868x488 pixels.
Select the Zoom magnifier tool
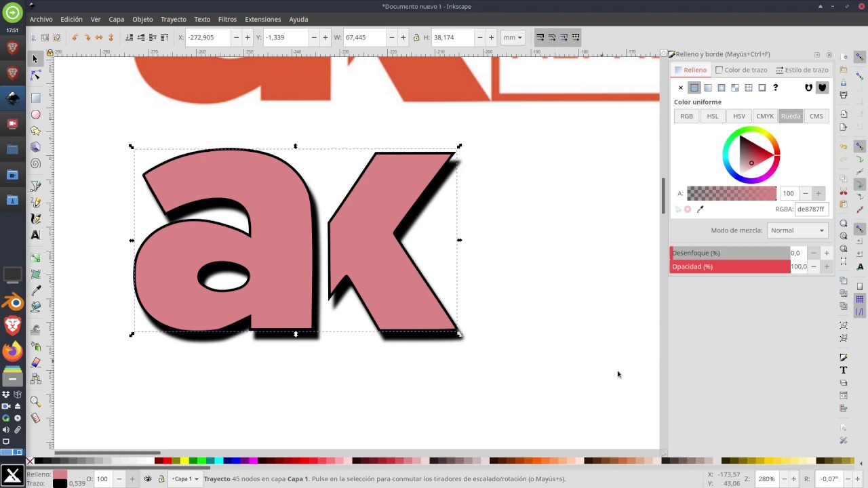[35, 402]
